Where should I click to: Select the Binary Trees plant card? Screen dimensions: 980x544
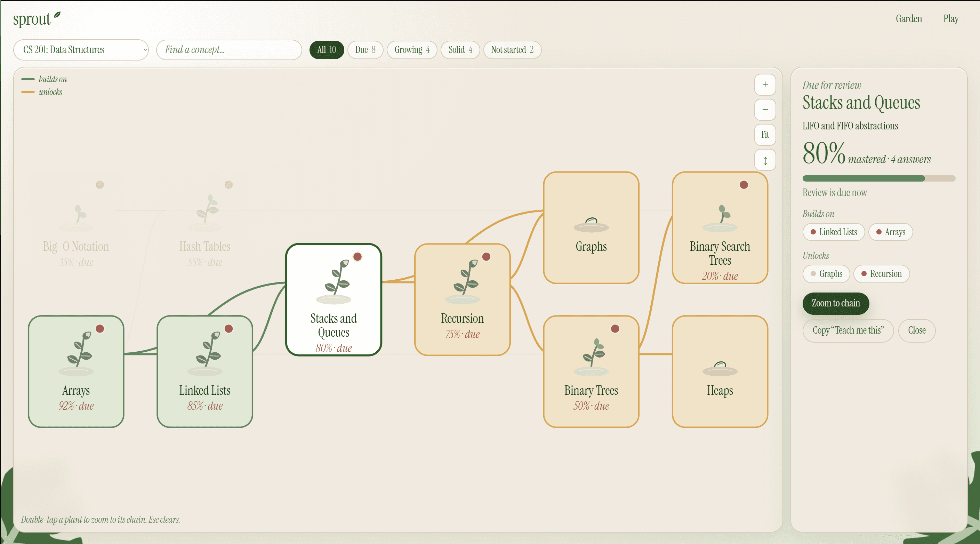pyautogui.click(x=591, y=371)
